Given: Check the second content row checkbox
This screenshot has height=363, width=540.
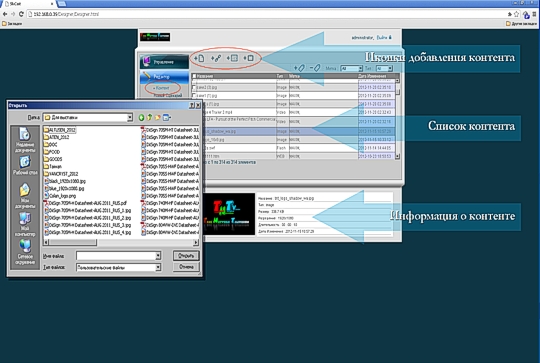Looking at the screenshot, I should [194, 95].
